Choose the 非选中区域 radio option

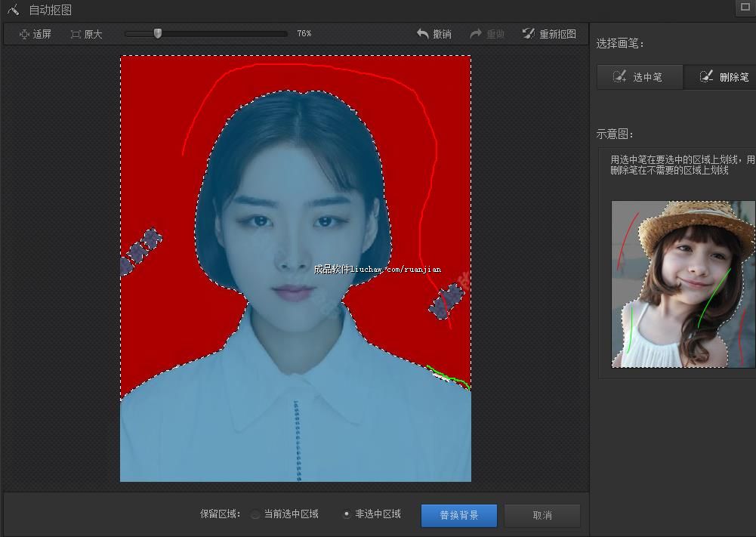point(347,514)
